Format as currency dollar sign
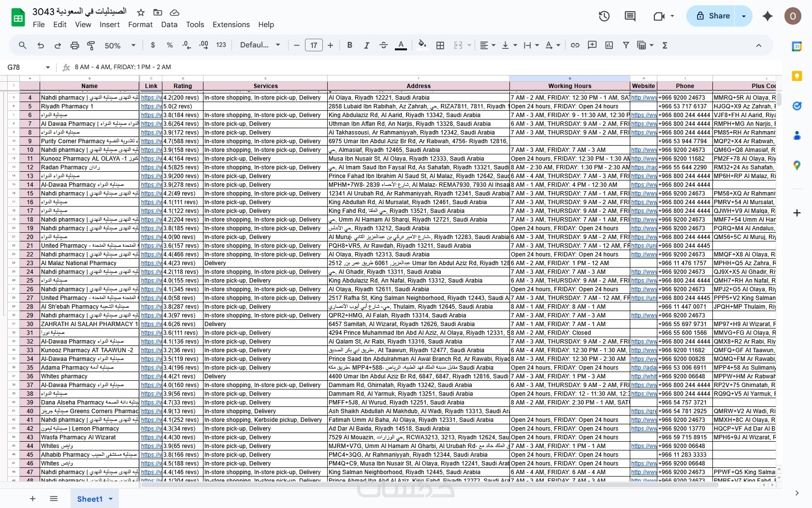 point(153,45)
